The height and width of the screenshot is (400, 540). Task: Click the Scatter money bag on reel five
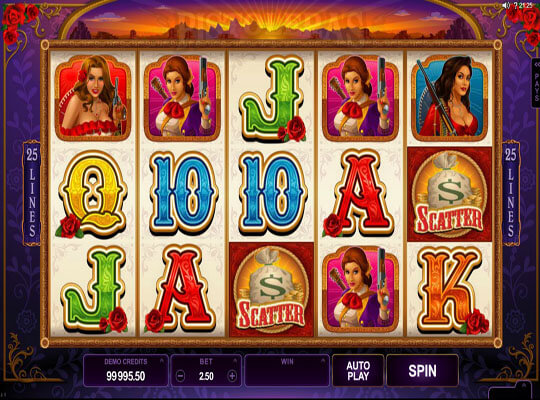(x=449, y=194)
